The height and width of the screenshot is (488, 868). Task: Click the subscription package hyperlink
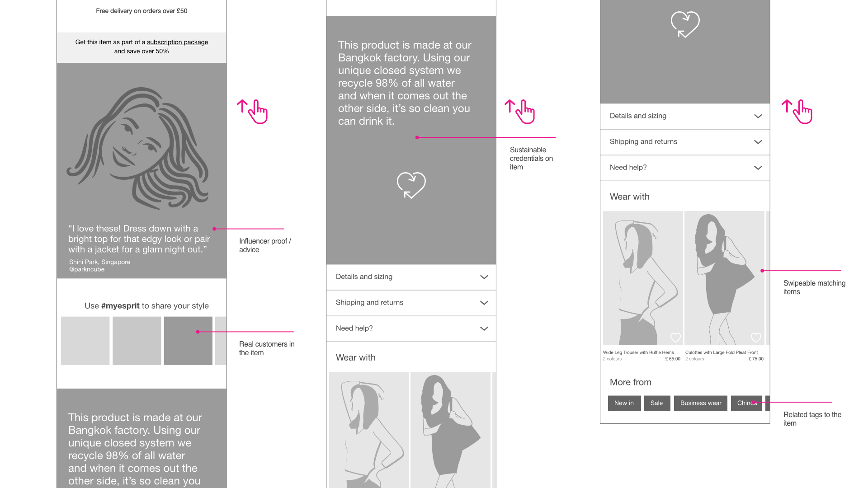click(178, 42)
